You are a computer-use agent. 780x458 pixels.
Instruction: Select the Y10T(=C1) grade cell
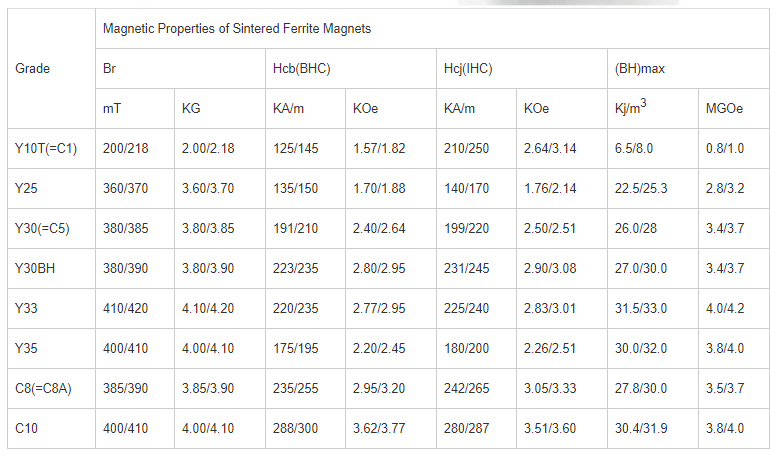click(51, 149)
